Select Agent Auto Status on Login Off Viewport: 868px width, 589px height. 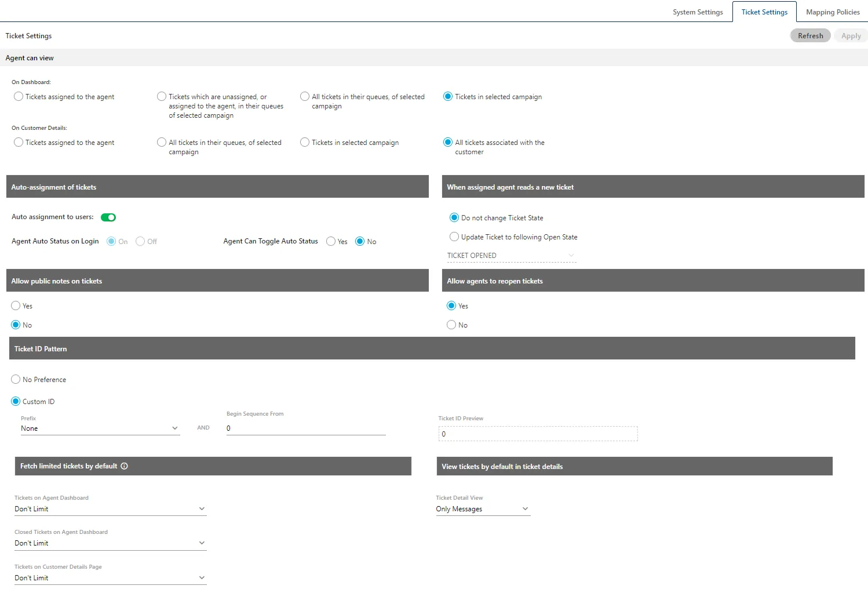coord(140,241)
